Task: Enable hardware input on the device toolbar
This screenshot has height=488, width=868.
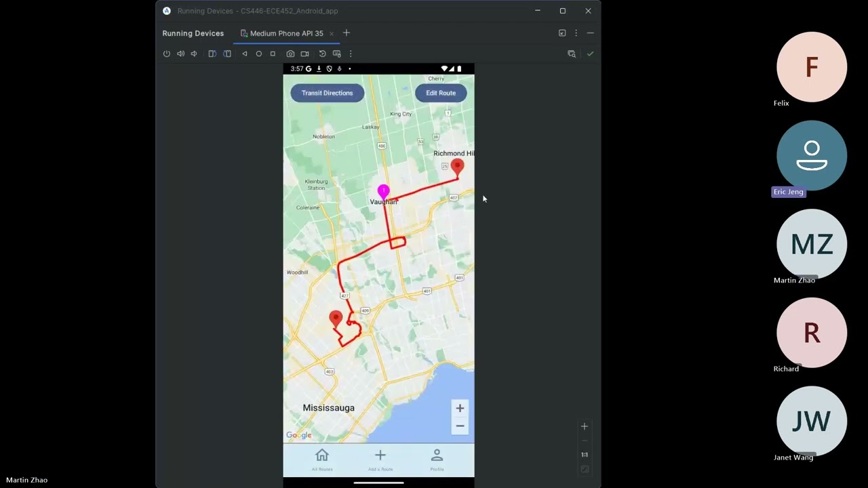Action: point(336,54)
